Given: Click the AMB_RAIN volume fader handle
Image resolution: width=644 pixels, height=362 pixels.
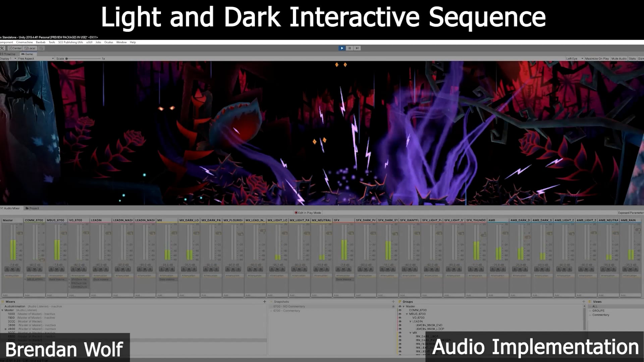Looking at the screenshot, I should click(x=638, y=230).
